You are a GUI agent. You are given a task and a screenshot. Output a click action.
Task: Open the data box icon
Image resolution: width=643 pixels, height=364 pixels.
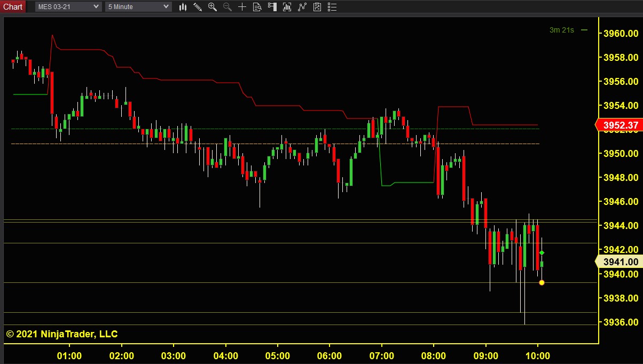[x=257, y=7]
